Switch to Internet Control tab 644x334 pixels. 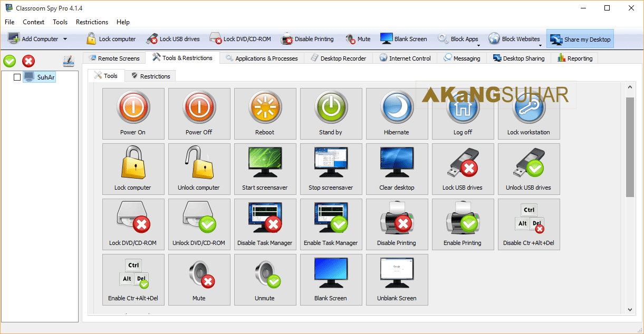click(x=405, y=58)
